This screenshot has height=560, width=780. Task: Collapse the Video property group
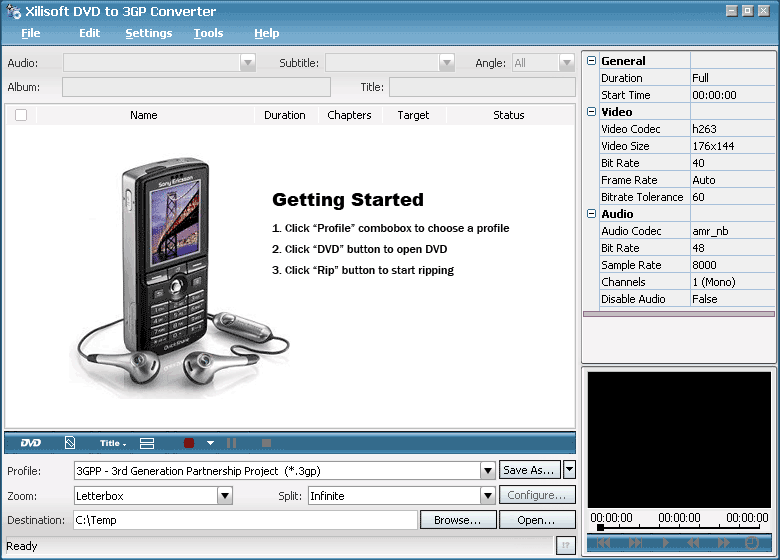tap(591, 111)
